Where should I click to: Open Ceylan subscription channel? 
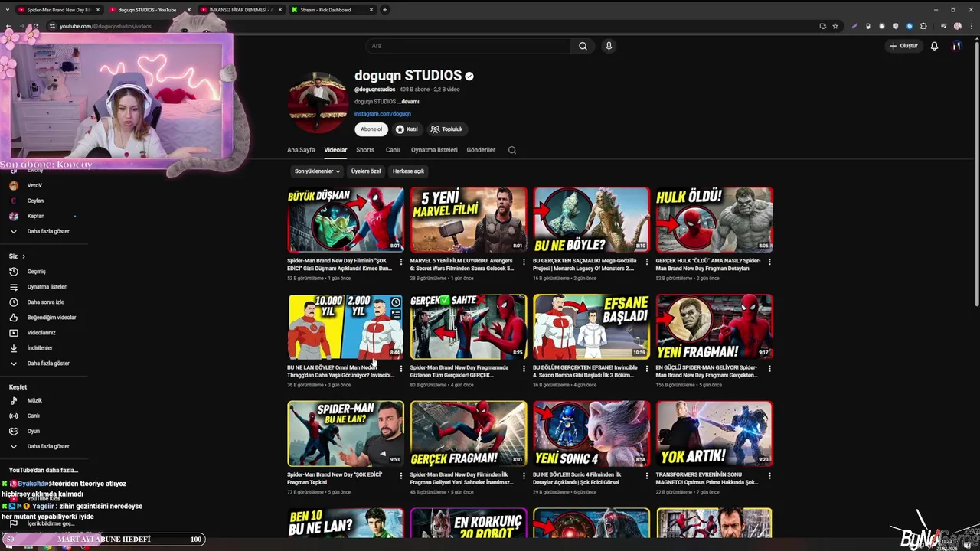pos(35,201)
